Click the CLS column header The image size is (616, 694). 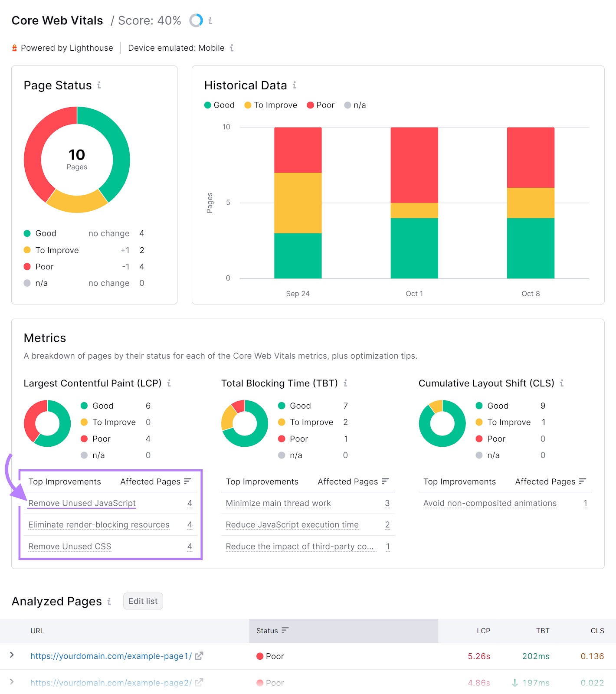(597, 631)
